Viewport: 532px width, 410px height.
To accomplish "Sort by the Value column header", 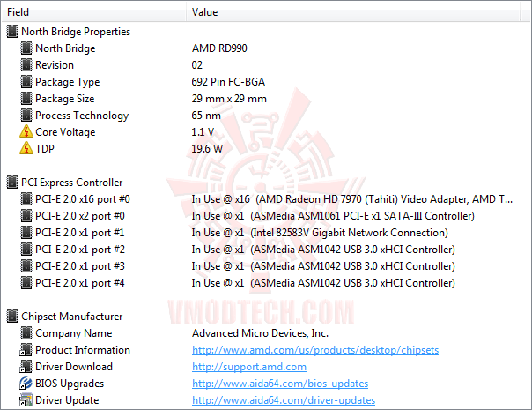I will (x=352, y=12).
